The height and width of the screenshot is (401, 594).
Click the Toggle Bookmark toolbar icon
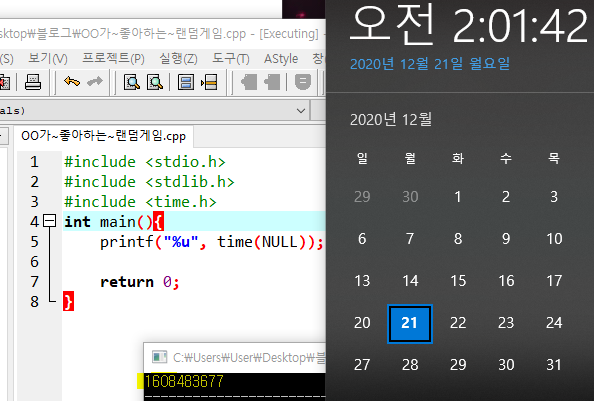(x=249, y=82)
